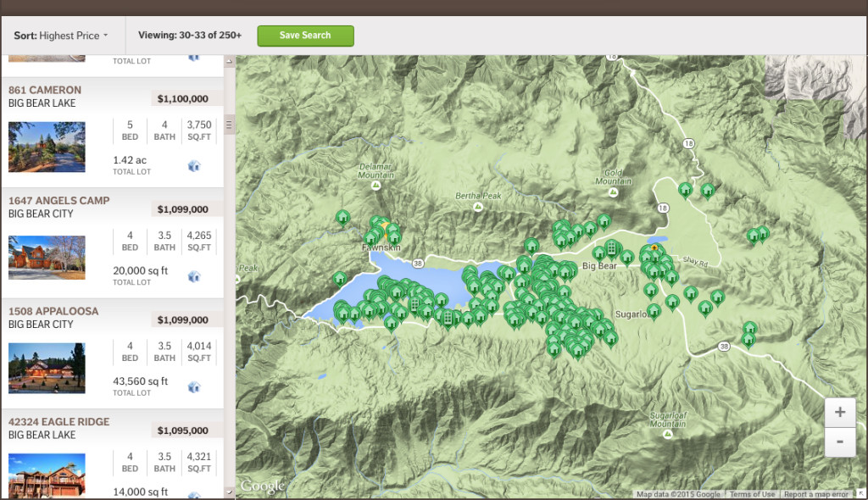The width and height of the screenshot is (868, 500).
Task: Click the $1,100,000 price tag
Action: 183,98
